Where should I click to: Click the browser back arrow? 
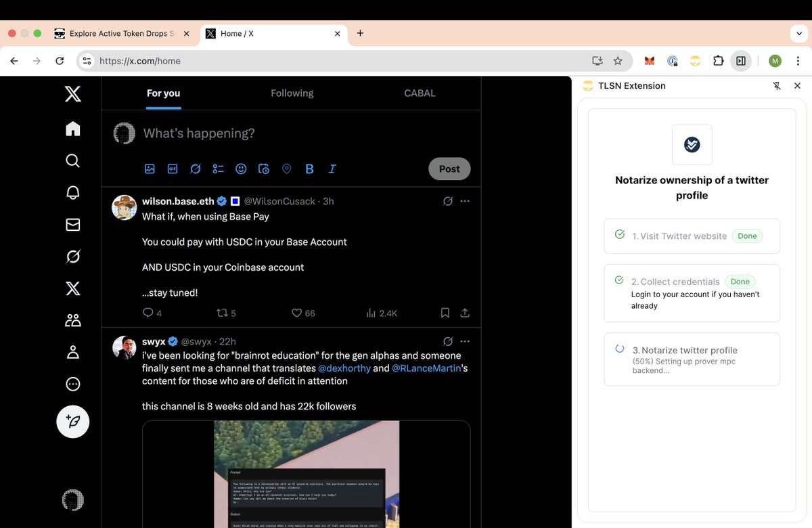pos(14,61)
